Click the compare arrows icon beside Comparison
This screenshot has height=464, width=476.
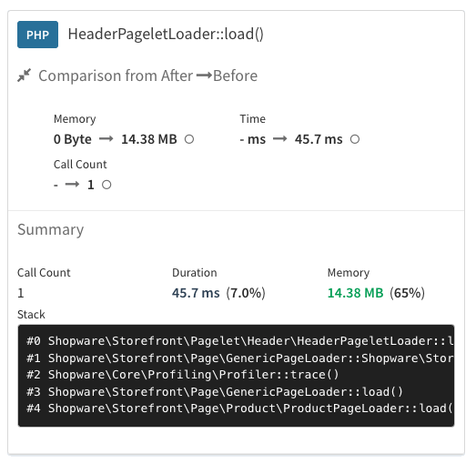click(24, 76)
